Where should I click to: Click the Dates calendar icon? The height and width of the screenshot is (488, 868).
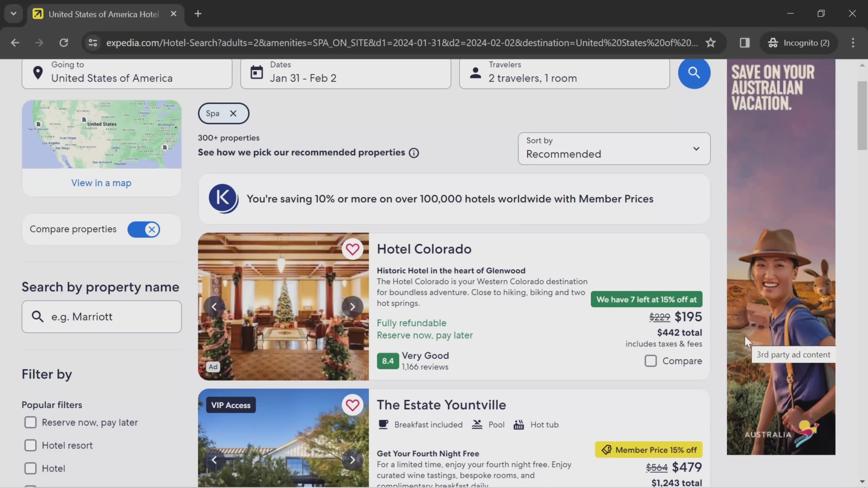coord(257,73)
